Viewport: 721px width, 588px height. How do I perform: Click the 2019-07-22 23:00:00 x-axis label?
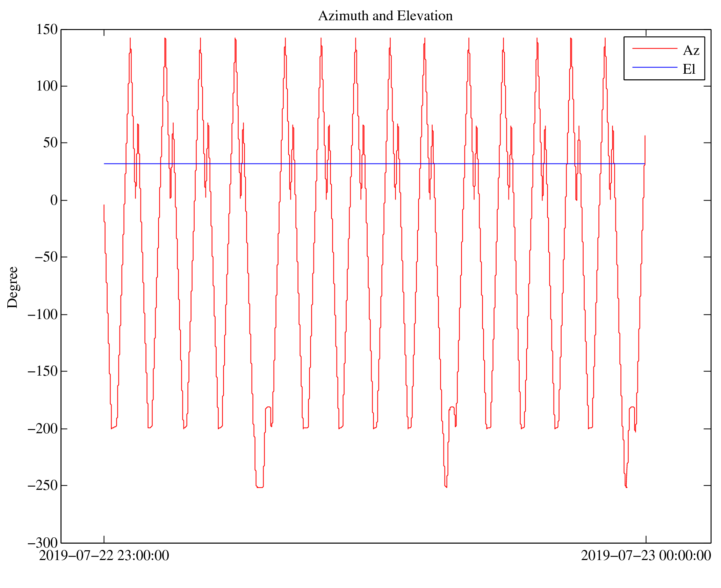click(104, 556)
